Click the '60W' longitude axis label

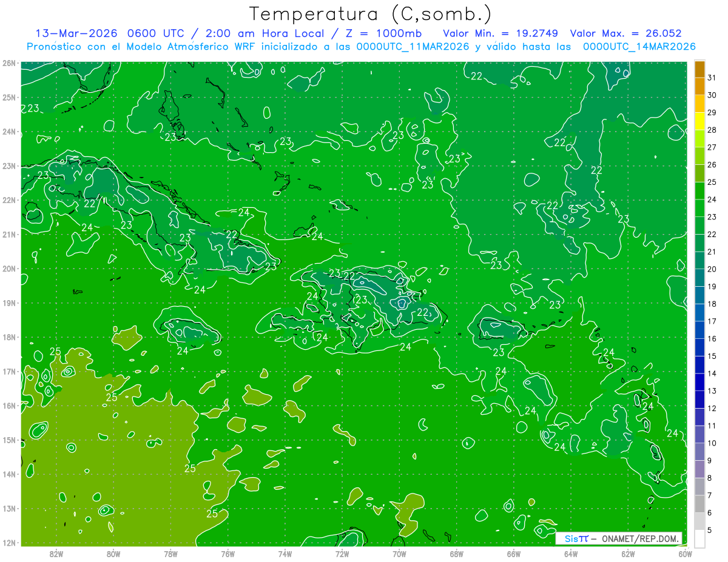click(x=685, y=554)
